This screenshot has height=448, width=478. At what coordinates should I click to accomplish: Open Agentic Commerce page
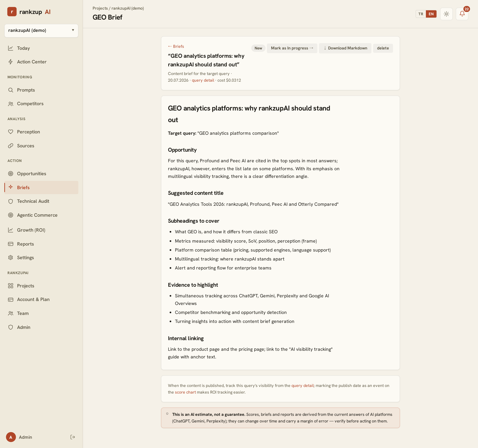[41, 215]
